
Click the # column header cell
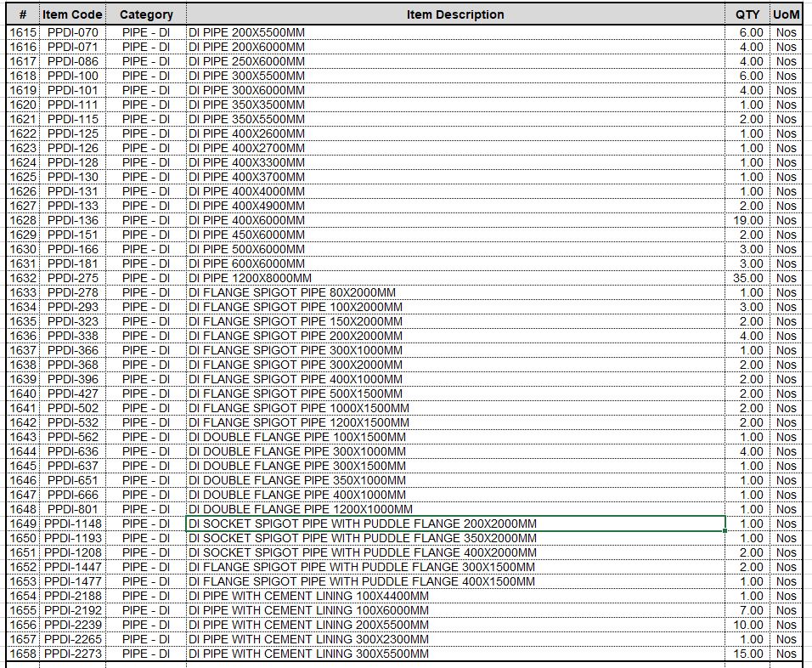[x=23, y=14]
